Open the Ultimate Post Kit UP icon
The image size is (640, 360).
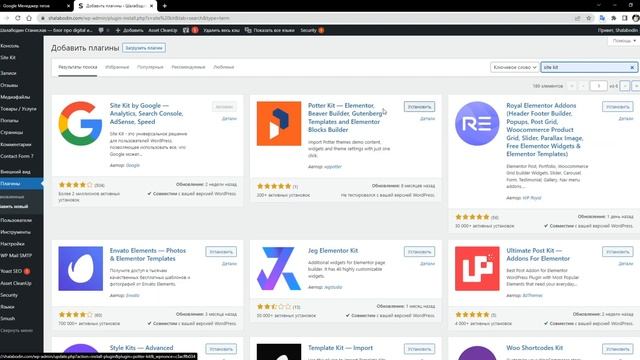pyautogui.click(x=477, y=268)
